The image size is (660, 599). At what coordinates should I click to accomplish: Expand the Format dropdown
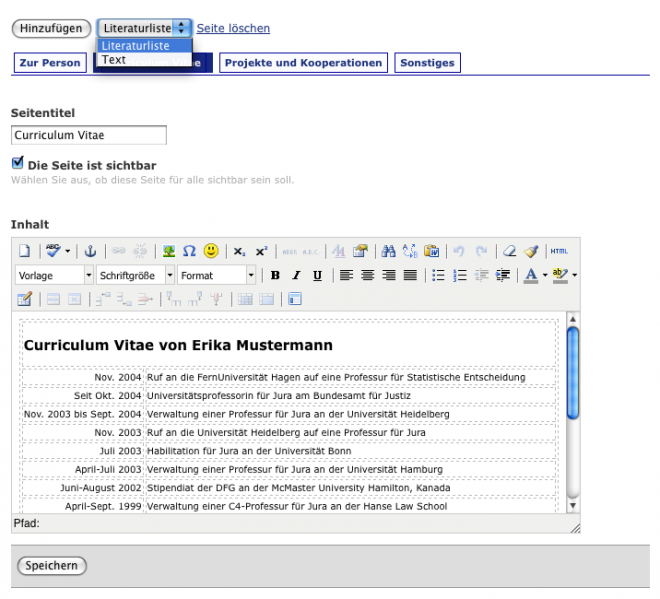(x=217, y=275)
